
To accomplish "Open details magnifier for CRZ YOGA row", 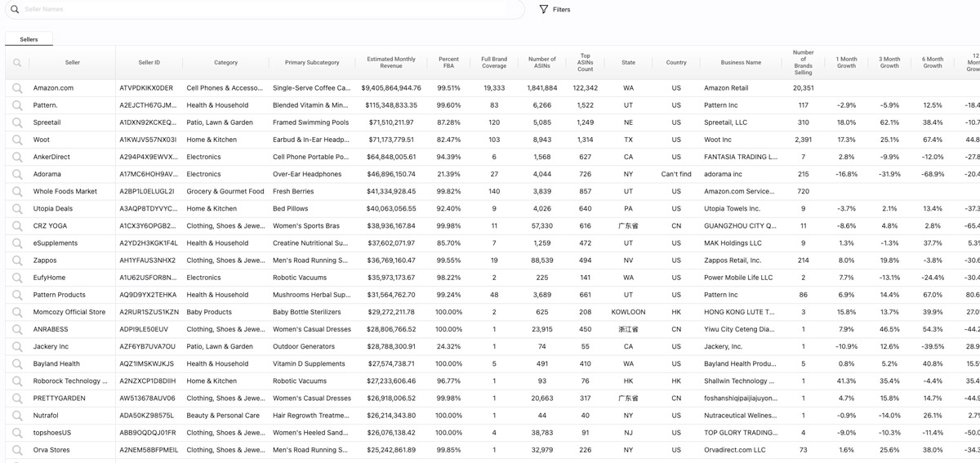I will coord(17,225).
